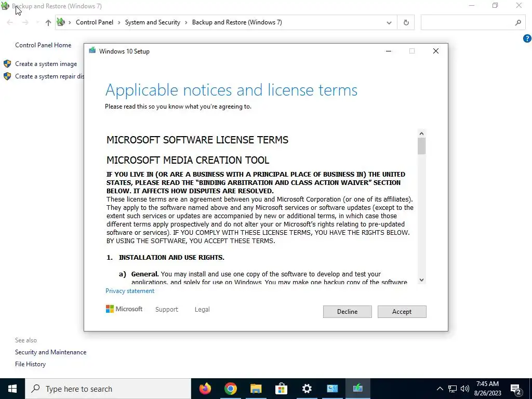Image resolution: width=532 pixels, height=399 pixels.
Task: Open network status tray icon
Action: [453, 389]
